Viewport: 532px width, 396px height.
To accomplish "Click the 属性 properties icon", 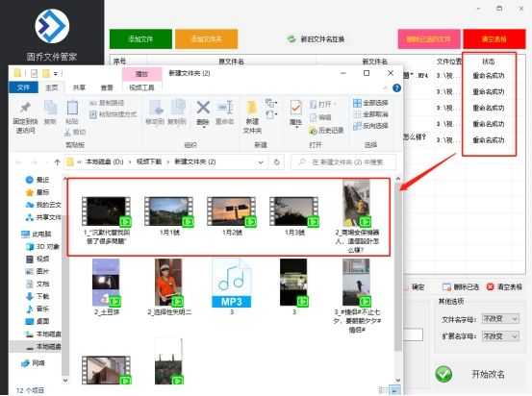I will pos(296,113).
